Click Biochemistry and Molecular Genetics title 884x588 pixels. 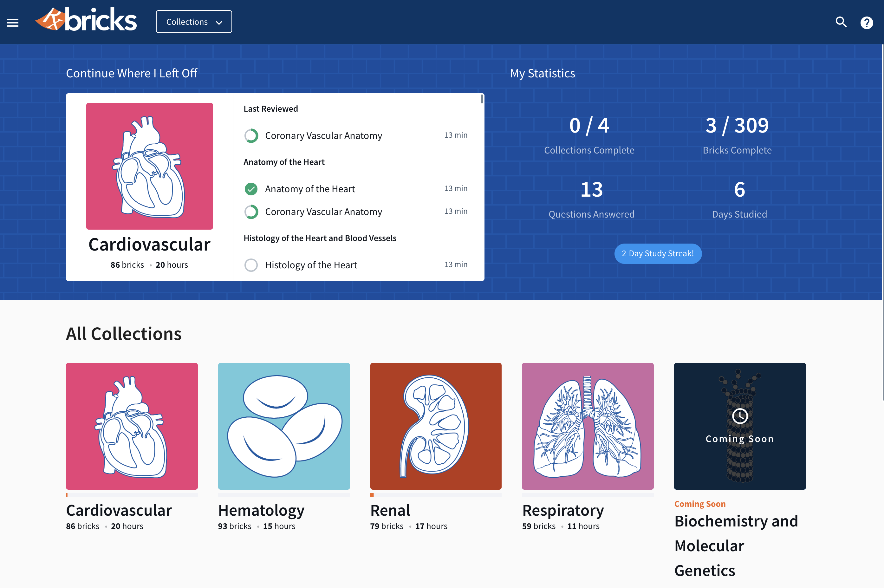coord(736,546)
